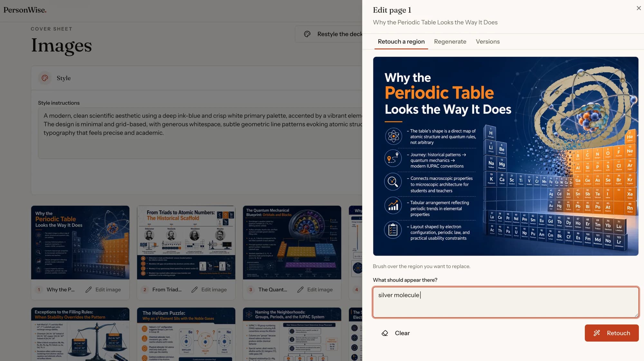Click Restyle the deck button
Image resolution: width=644 pixels, height=361 pixels.
tap(328, 34)
